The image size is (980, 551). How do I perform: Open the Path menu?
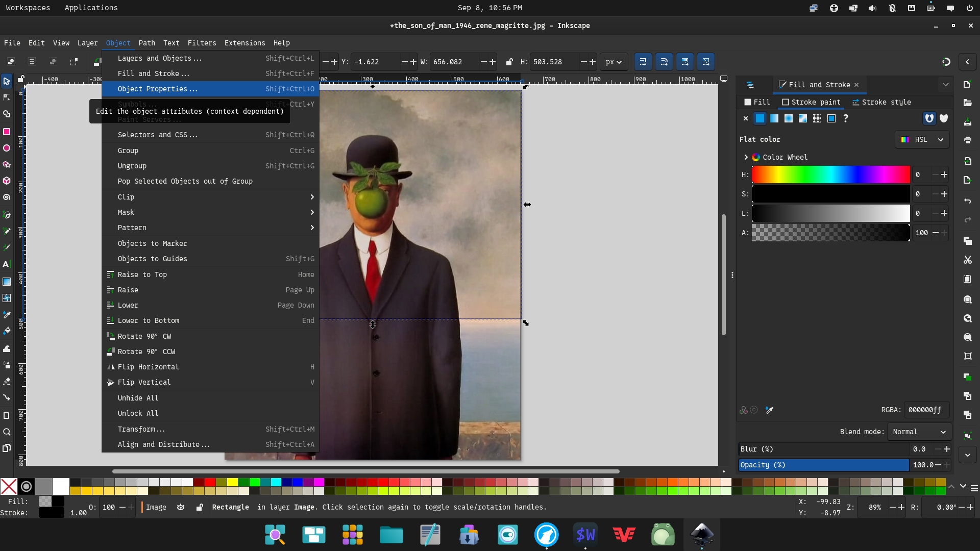146,43
